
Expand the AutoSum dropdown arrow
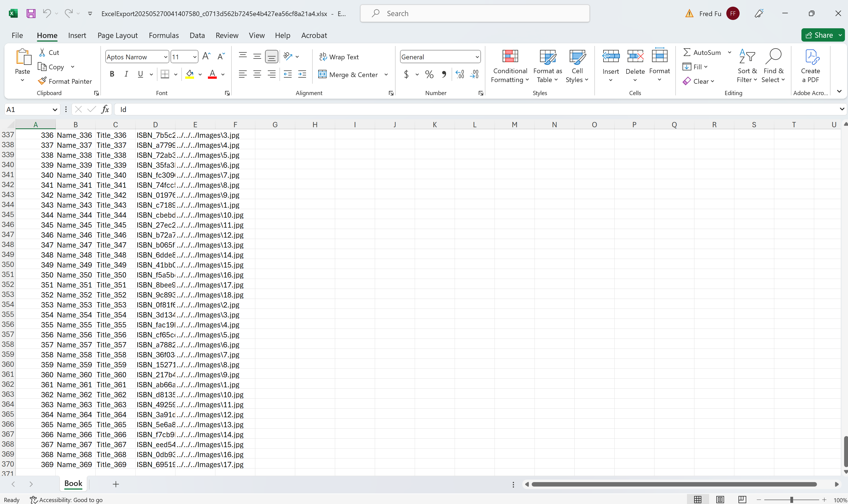(729, 53)
